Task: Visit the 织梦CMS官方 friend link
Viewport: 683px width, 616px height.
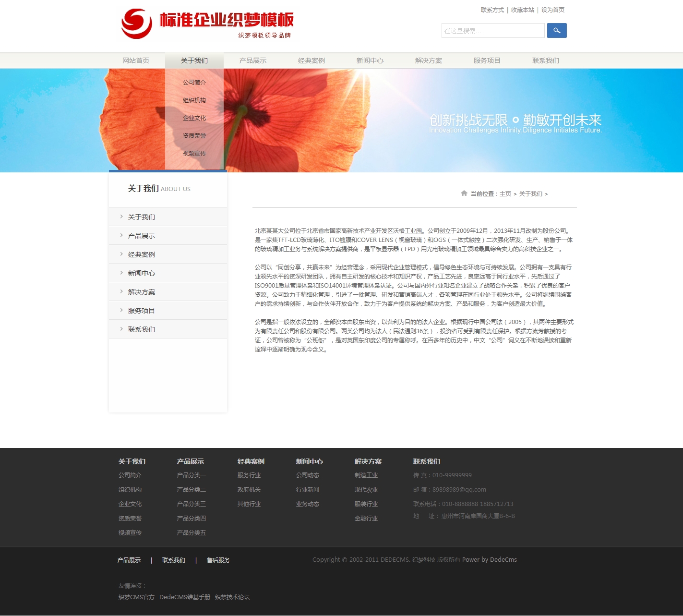Action: point(136,597)
